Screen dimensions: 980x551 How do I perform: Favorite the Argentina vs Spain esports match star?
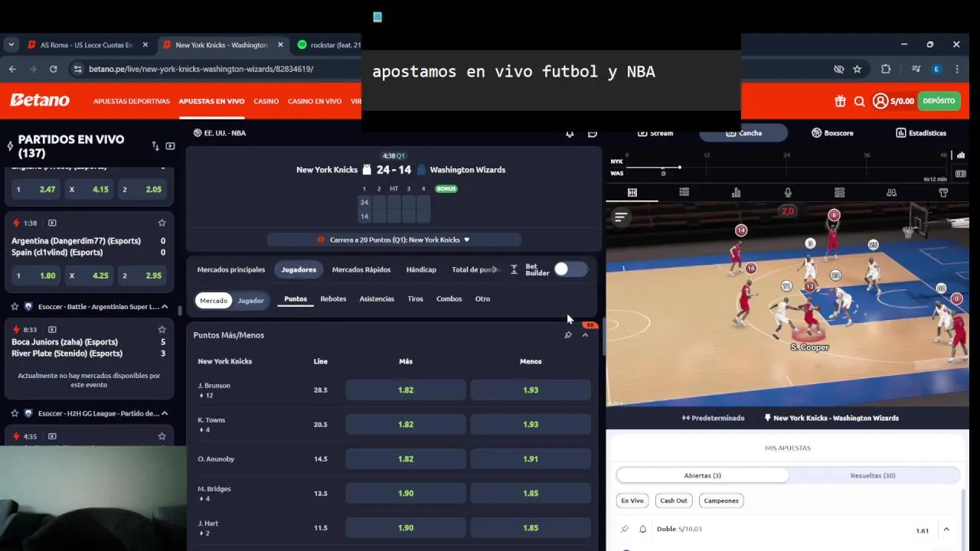[162, 223]
